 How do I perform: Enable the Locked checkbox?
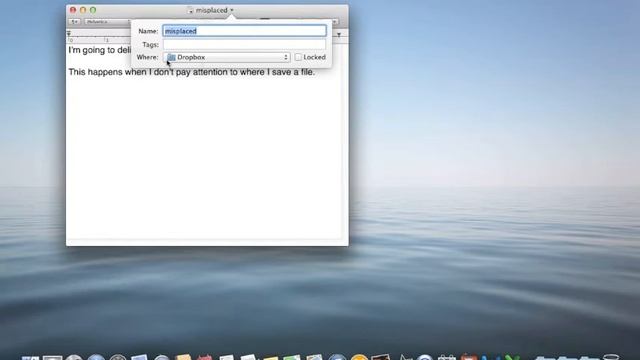(298, 57)
